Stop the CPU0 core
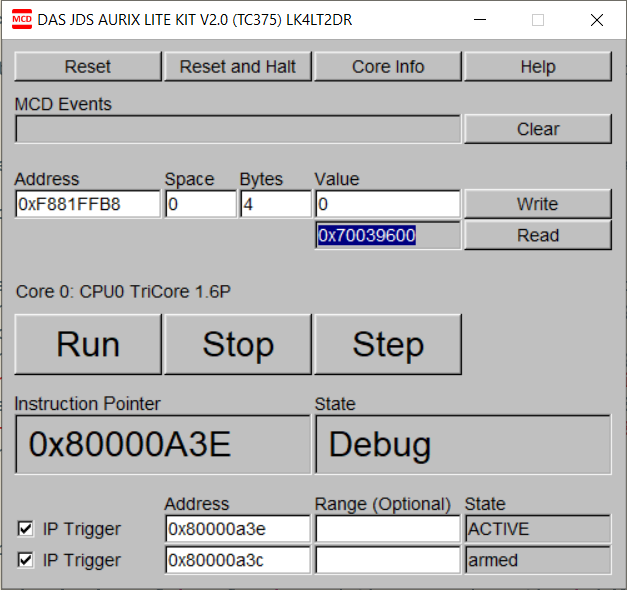 coord(238,344)
